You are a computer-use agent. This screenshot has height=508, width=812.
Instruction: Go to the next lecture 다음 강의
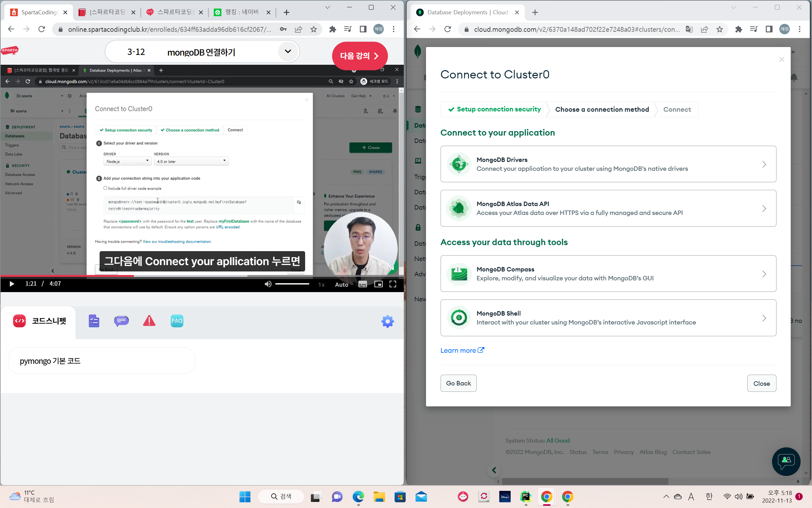coord(360,56)
